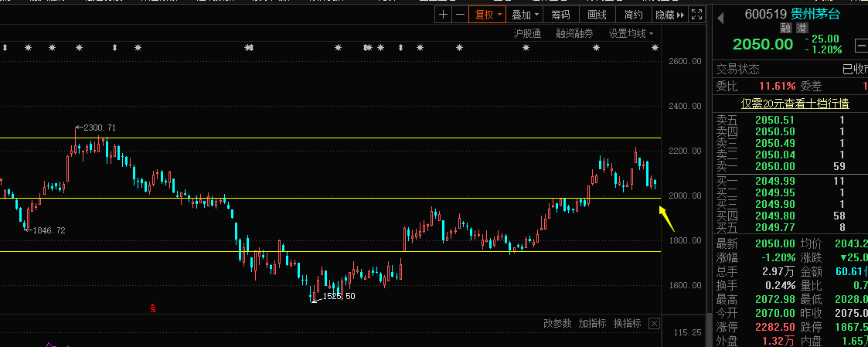Click stock code 600519
This screenshot has width=868, height=347.
pos(766,14)
